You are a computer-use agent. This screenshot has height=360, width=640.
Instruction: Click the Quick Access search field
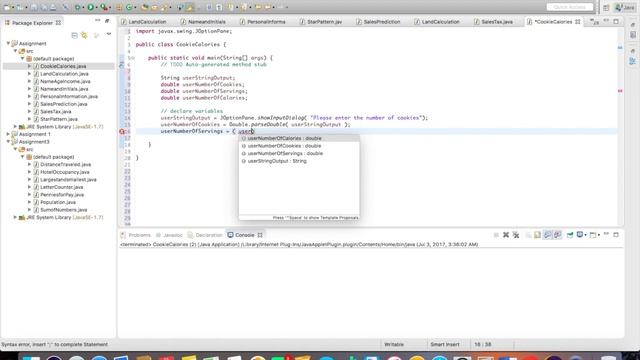click(570, 7)
